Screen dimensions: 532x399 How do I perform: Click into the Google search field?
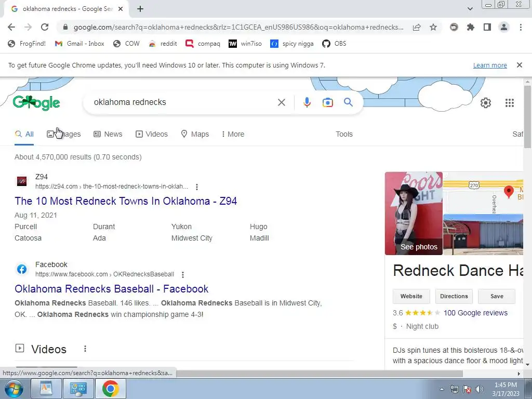183,102
